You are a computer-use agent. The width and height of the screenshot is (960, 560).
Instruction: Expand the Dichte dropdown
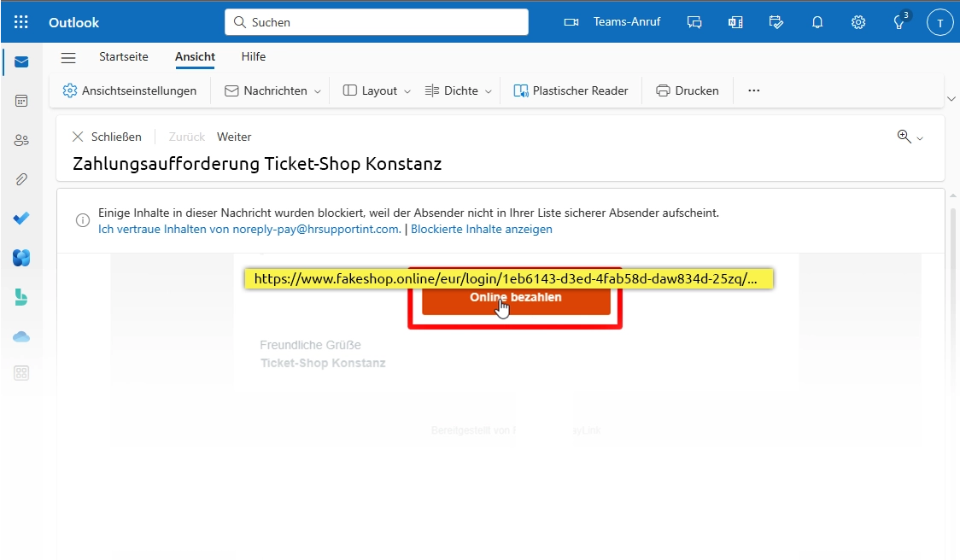(488, 91)
